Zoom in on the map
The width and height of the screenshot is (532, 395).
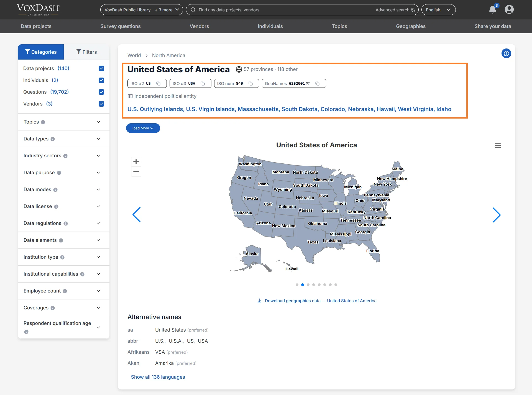(136, 162)
